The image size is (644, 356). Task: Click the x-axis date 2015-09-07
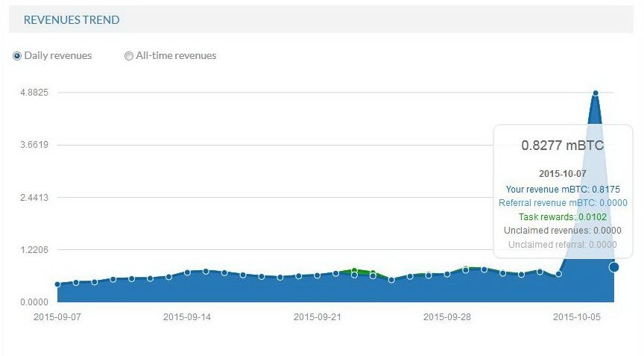pos(57,317)
